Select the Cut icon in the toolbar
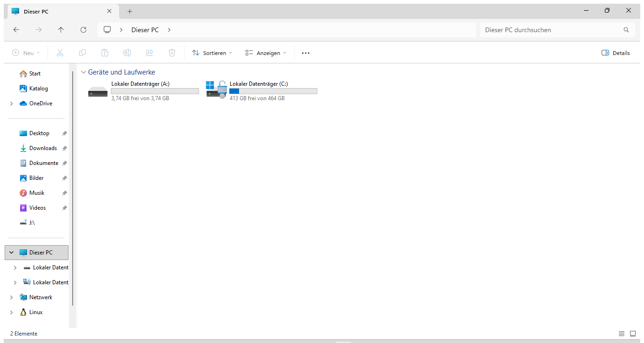 coord(60,53)
